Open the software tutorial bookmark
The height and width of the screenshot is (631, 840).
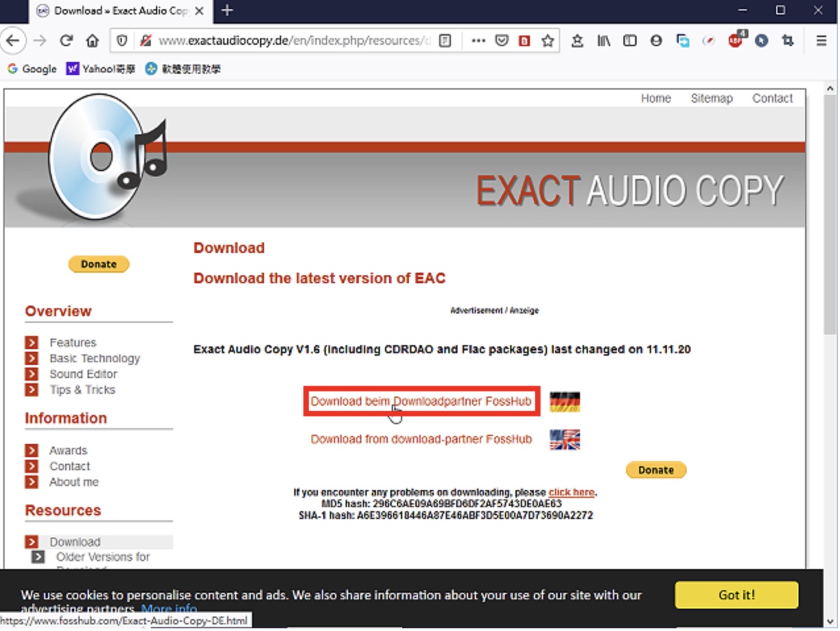(183, 69)
